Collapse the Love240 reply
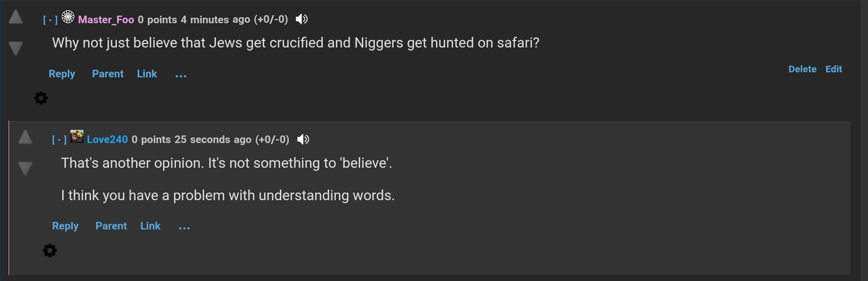The image size is (868, 281). (59, 140)
